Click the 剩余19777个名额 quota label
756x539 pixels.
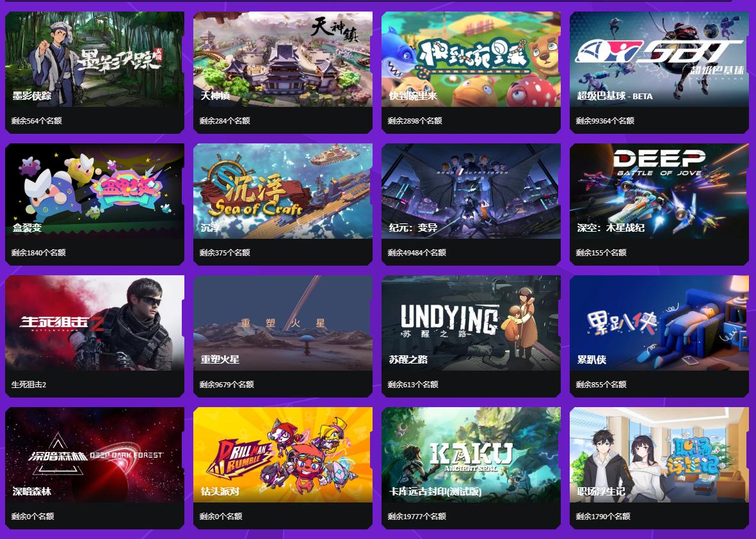pyautogui.click(x=417, y=517)
